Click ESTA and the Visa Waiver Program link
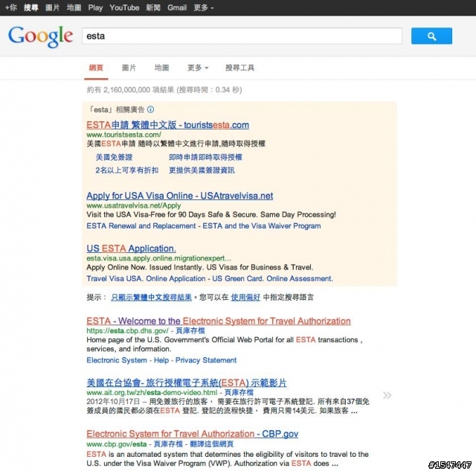476x471 pixels. tap(262, 226)
